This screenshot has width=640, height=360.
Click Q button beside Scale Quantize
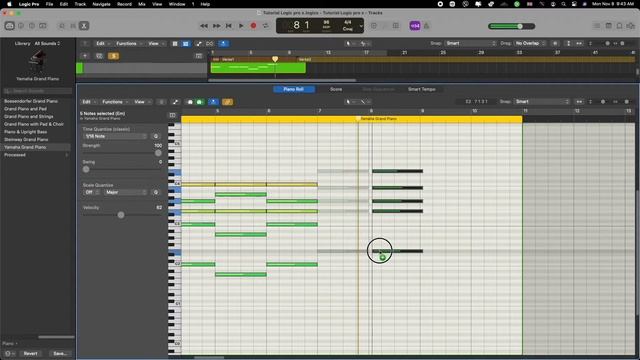156,192
